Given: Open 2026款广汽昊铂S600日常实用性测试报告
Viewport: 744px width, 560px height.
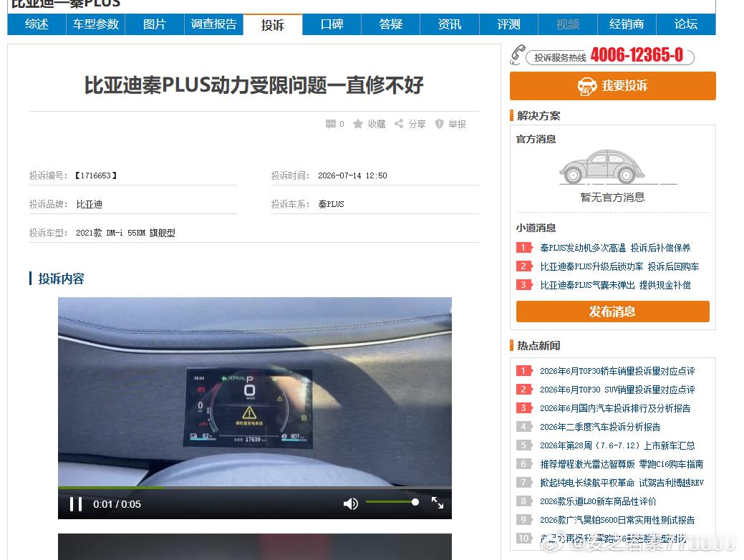Looking at the screenshot, I should [617, 520].
